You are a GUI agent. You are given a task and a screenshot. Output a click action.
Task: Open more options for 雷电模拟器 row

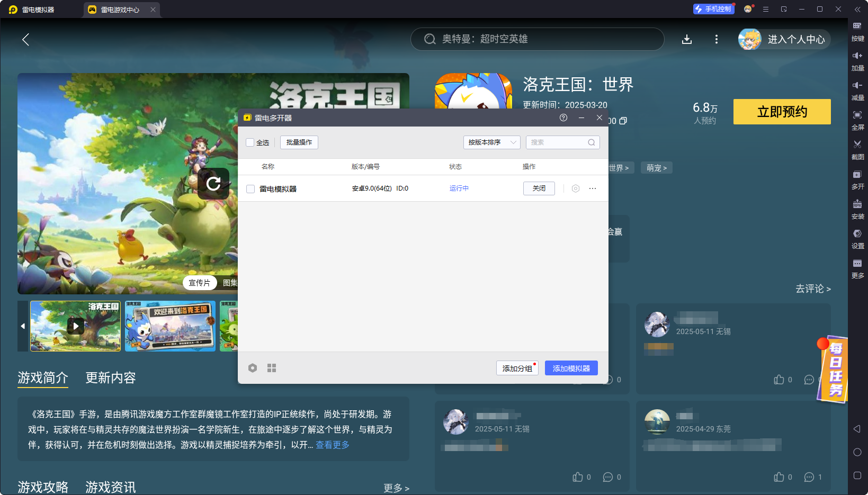tap(593, 188)
